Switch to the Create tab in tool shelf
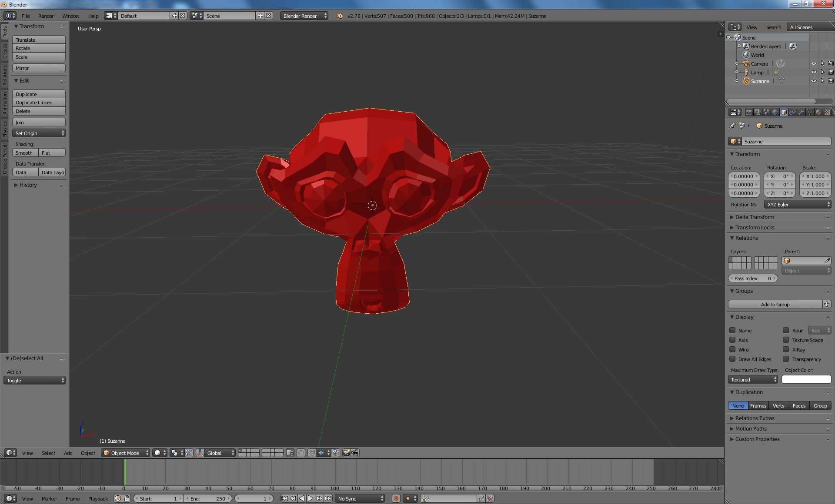 (x=4, y=51)
